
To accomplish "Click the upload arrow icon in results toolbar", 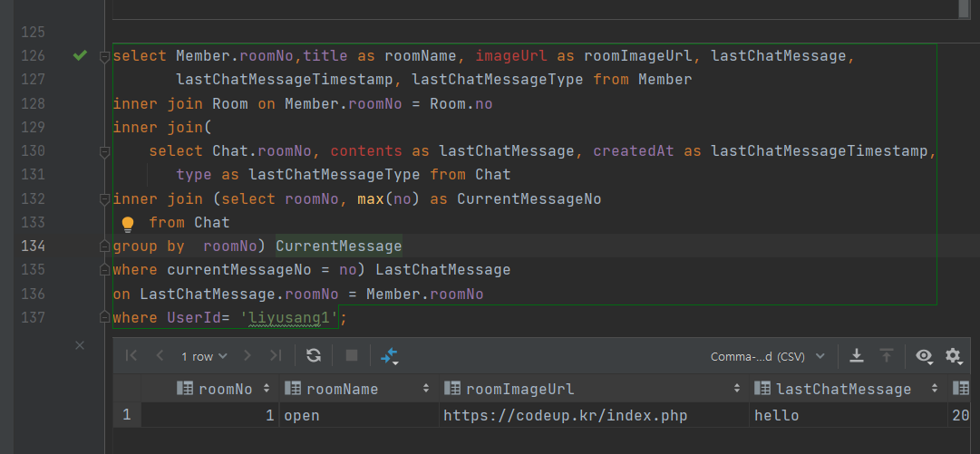I will coord(887,355).
